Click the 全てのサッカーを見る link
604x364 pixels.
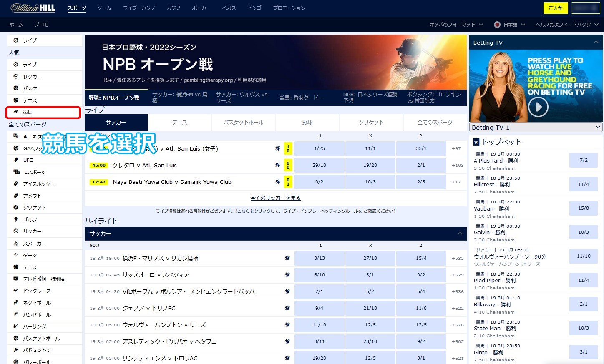275,198
